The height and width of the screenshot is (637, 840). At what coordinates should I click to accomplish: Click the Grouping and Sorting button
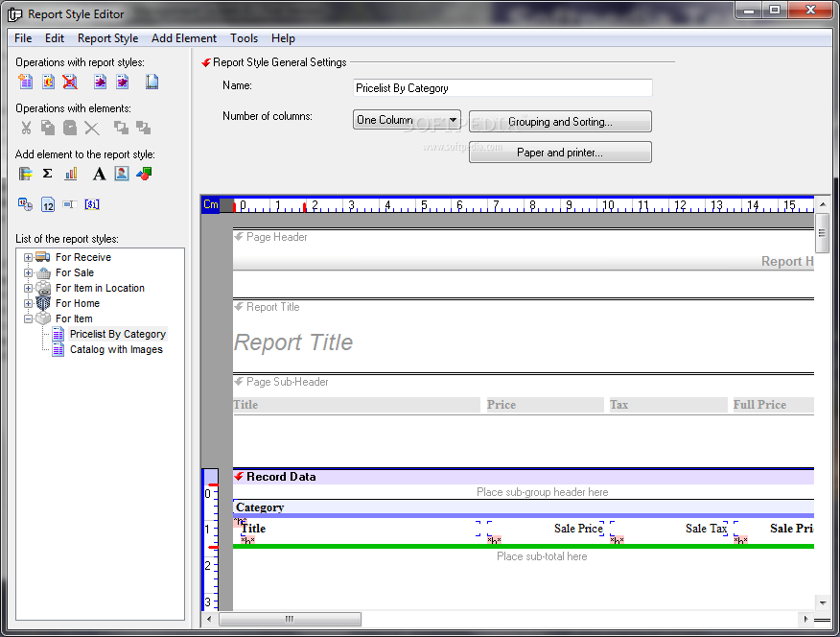click(x=560, y=122)
